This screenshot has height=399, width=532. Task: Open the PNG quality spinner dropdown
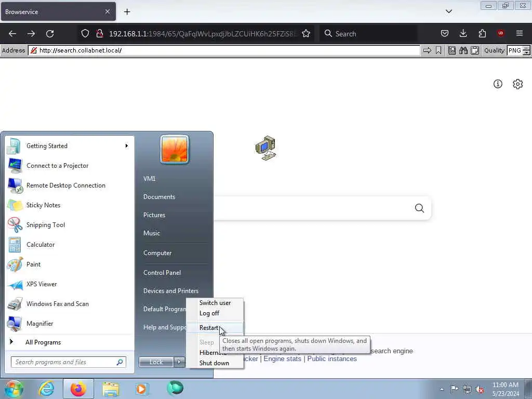click(526, 50)
